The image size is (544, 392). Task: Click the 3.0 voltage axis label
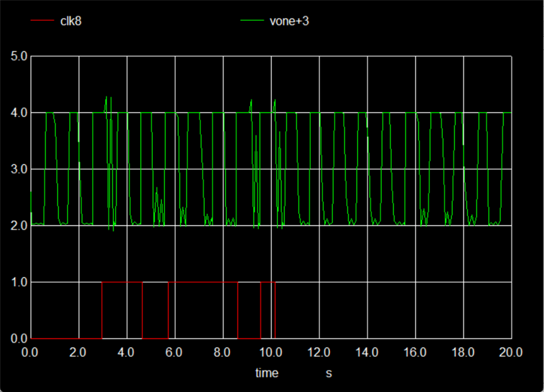pos(17,169)
